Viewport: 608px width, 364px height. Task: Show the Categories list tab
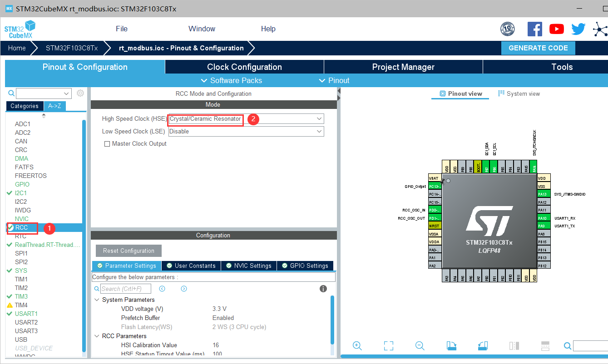(x=25, y=106)
